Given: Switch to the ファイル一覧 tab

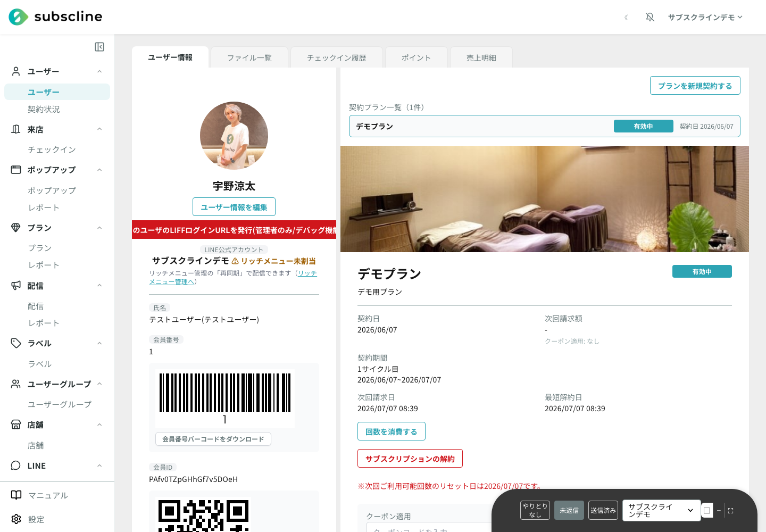Looking at the screenshot, I should (249, 57).
